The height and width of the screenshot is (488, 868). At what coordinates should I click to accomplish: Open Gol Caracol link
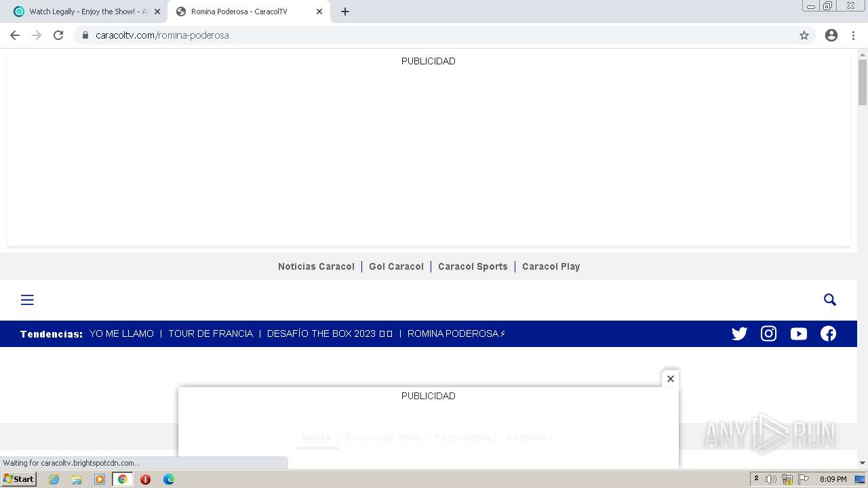pos(396,266)
